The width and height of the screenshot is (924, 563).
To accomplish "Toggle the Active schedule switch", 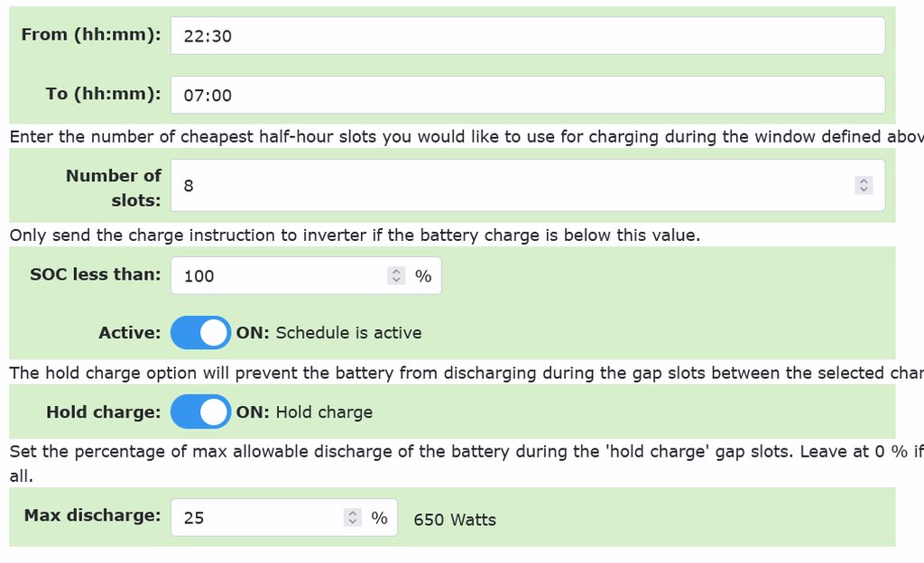I will click(200, 333).
